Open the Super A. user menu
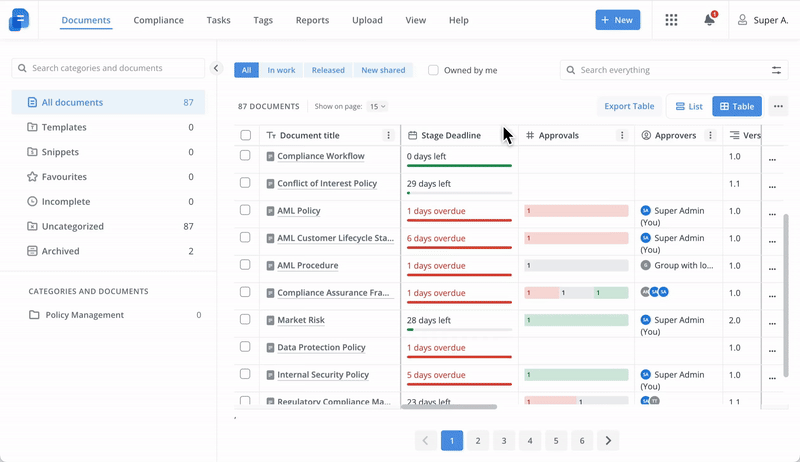The width and height of the screenshot is (800, 462). 762,20
